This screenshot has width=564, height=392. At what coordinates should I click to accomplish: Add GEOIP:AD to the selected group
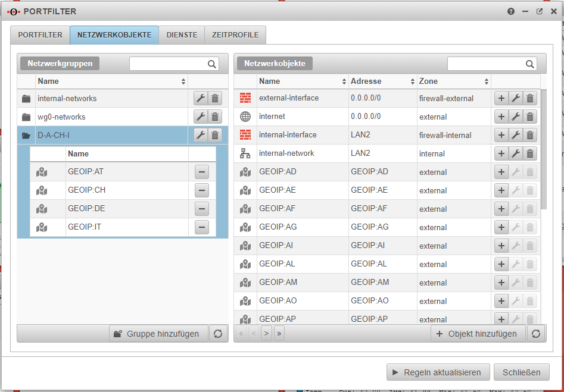501,172
